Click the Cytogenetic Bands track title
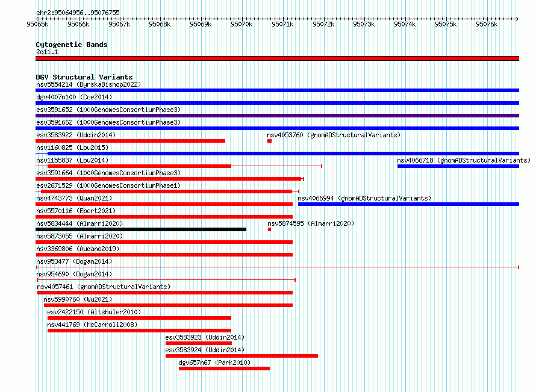Screen dimensions: 536x392 click(72, 45)
